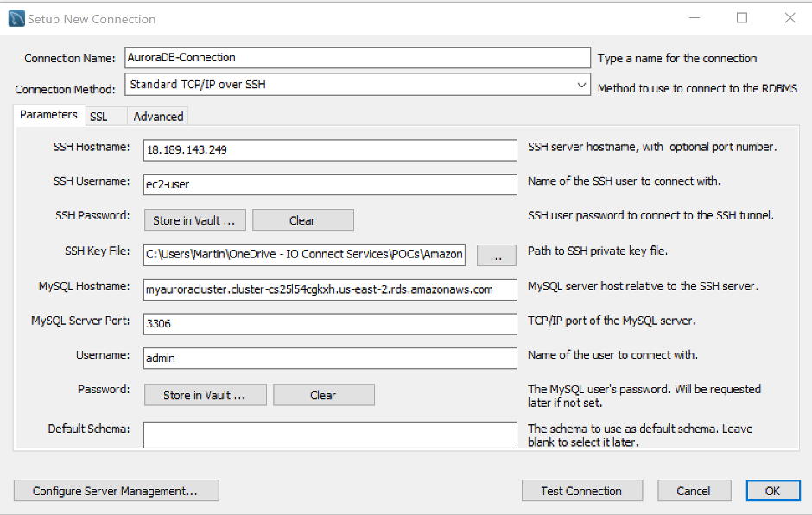Click the empty Default Schema field
This screenshot has width=812, height=515.
[x=330, y=435]
